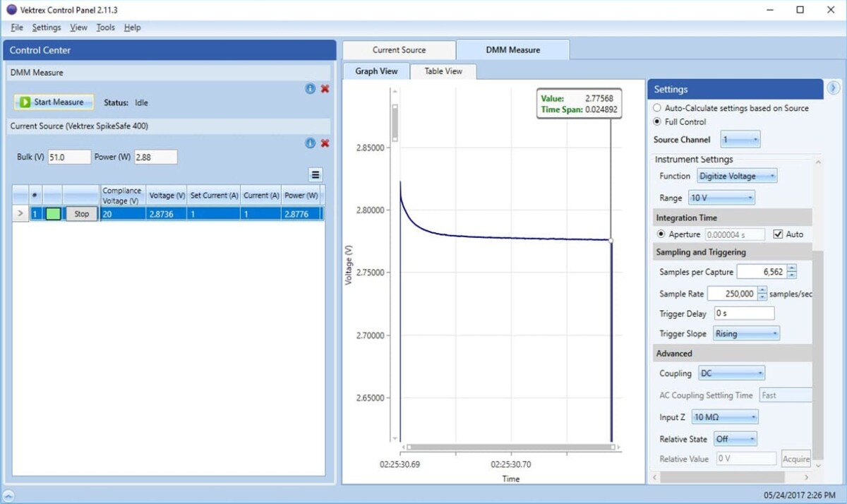This screenshot has width=847, height=504.
Task: Click the graph vertical zoom slider handle
Action: (395, 124)
